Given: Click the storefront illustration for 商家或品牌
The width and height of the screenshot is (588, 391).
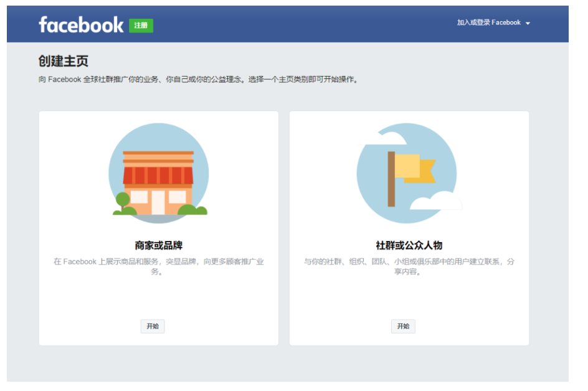Looking at the screenshot, I should point(159,173).
